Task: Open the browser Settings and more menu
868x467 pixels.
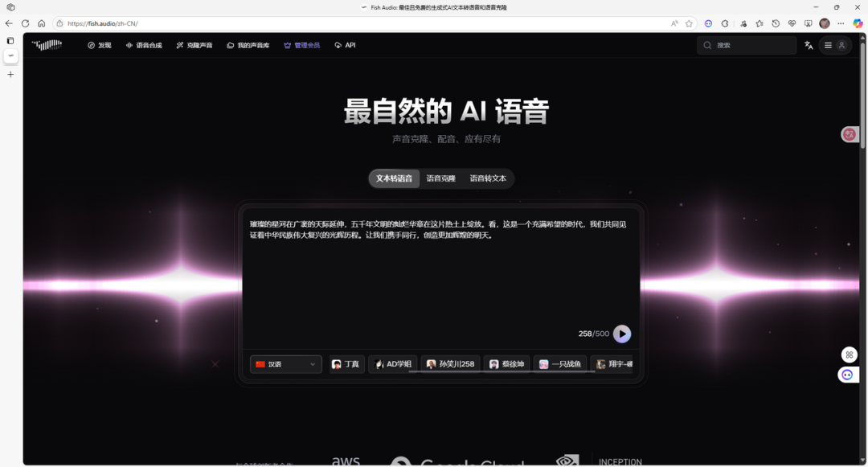Action: click(x=841, y=23)
